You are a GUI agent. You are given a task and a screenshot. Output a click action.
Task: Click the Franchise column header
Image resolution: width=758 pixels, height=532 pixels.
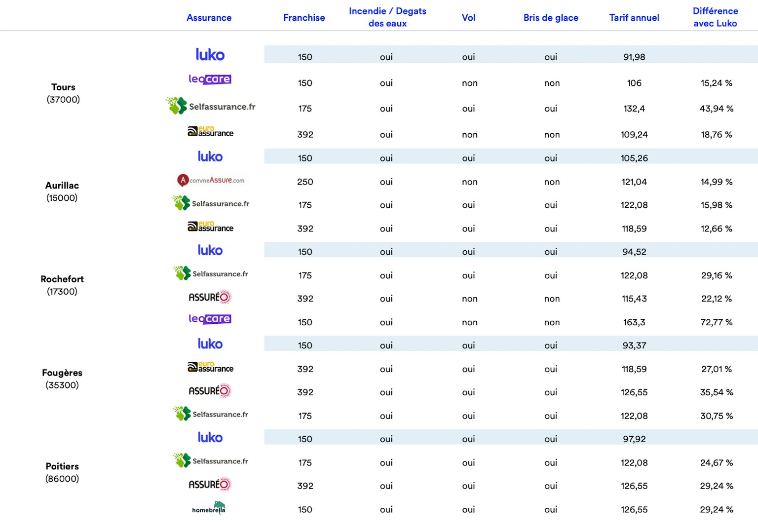[x=304, y=18]
